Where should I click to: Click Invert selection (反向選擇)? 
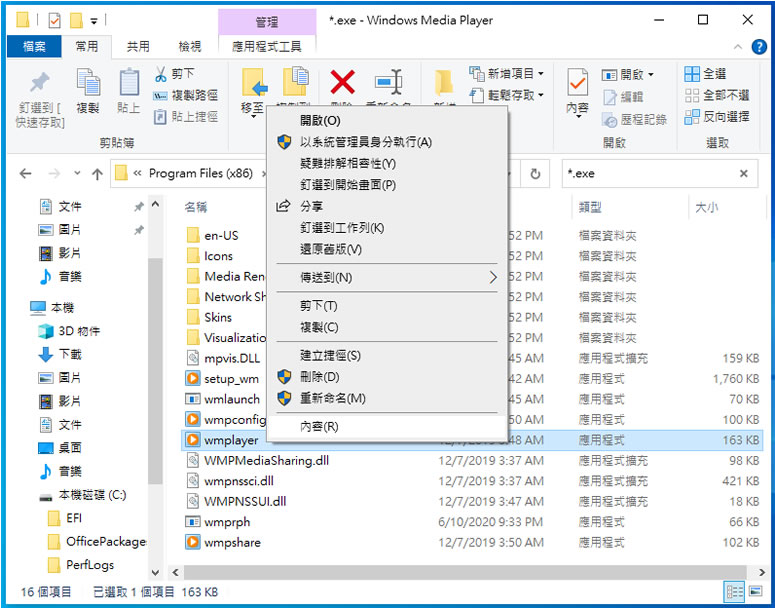(717, 117)
